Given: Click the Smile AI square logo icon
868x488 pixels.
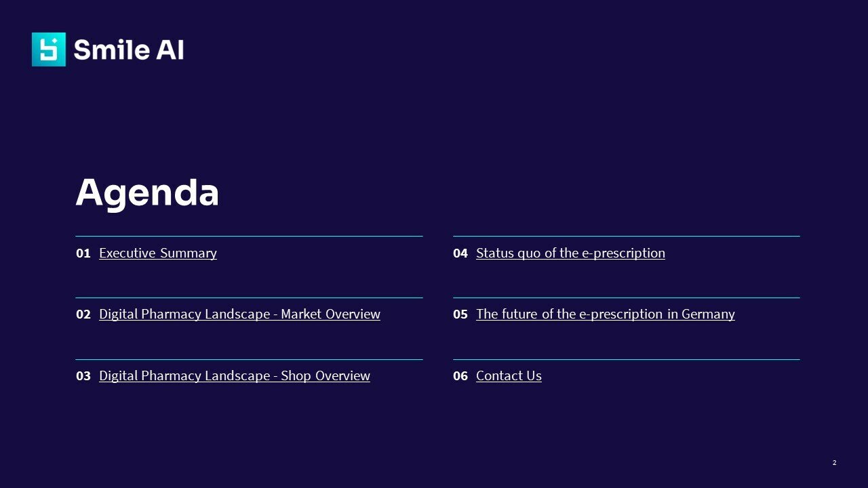Looking at the screenshot, I should [49, 49].
